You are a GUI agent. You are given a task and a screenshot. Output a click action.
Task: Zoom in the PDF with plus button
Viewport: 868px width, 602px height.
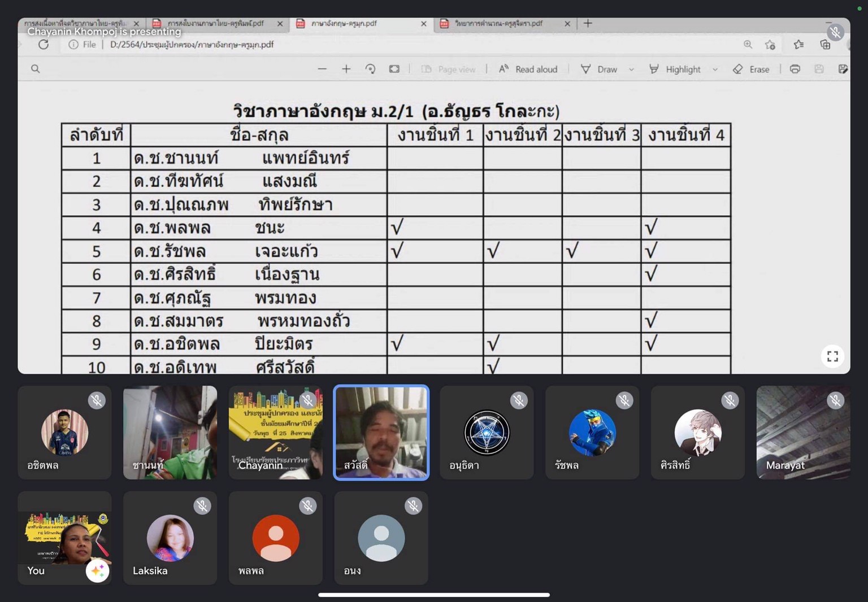(346, 69)
